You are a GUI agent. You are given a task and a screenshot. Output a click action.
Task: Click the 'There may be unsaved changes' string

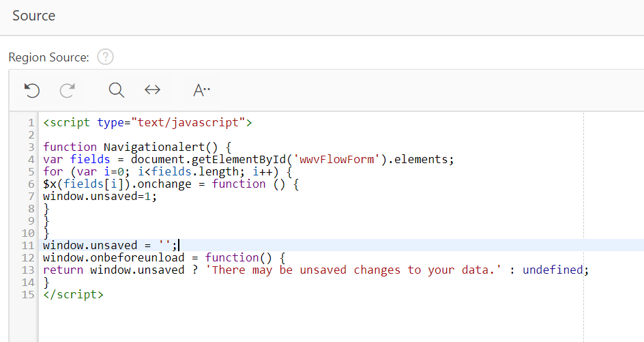353,270
